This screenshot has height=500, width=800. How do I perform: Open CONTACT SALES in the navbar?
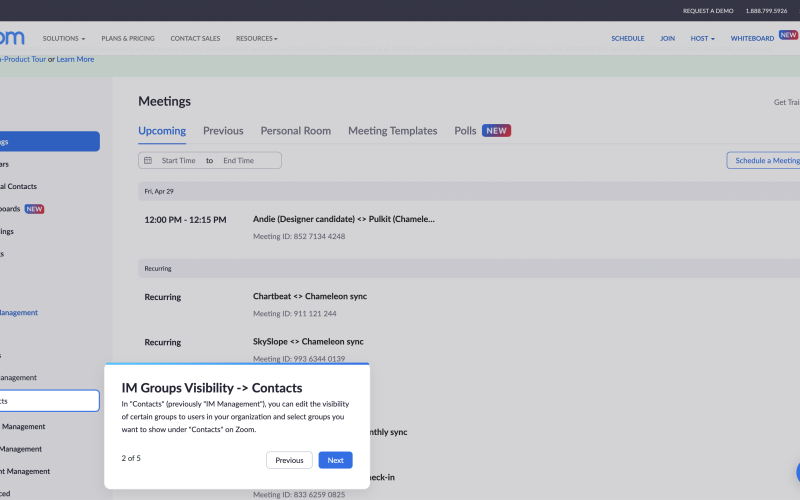pos(195,38)
